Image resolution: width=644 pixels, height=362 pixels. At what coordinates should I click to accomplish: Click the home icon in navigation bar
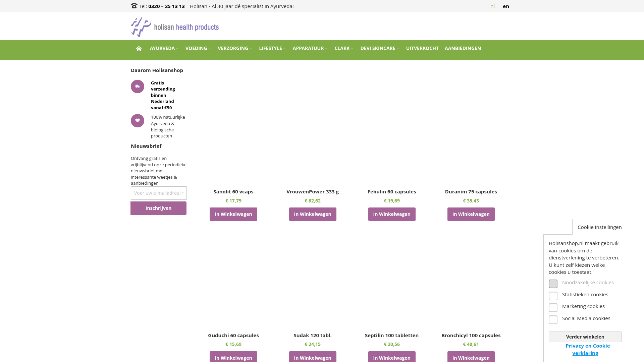pyautogui.click(x=139, y=49)
